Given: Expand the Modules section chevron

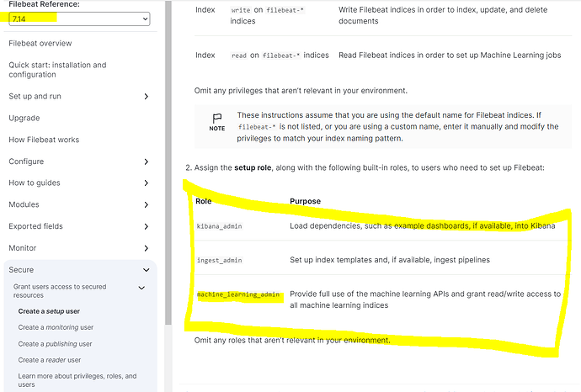Looking at the screenshot, I should 146,205.
